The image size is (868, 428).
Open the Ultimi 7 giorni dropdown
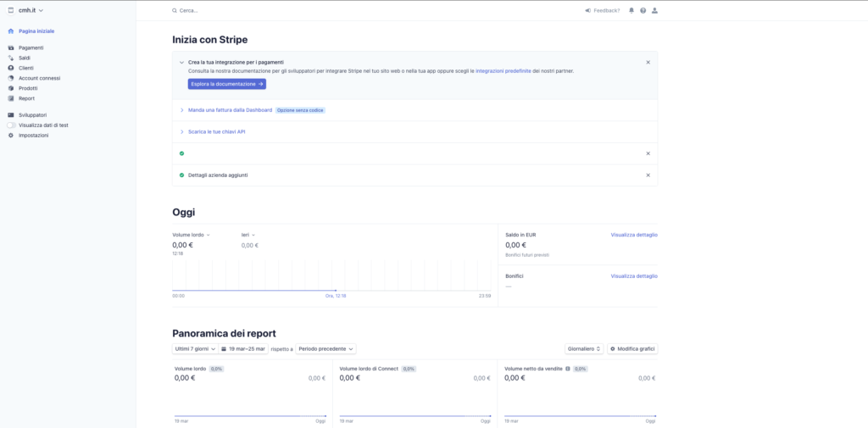(194, 349)
